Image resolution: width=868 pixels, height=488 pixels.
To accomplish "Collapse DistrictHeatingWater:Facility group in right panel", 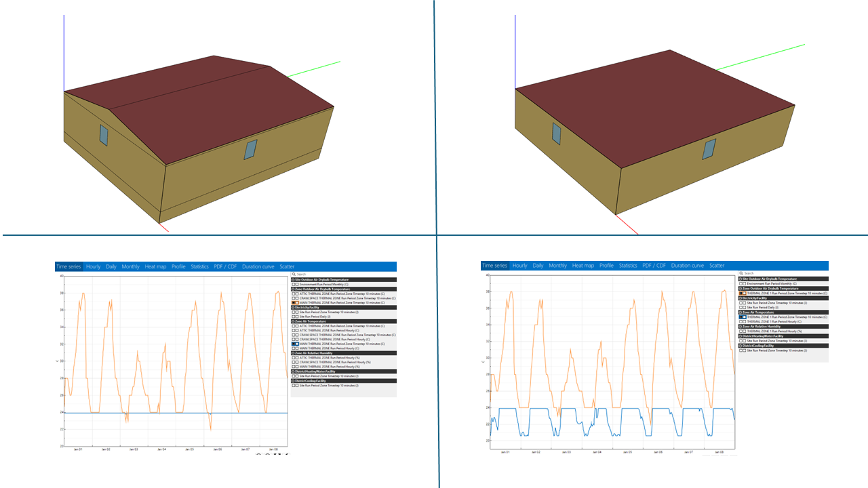I will pyautogui.click(x=741, y=336).
